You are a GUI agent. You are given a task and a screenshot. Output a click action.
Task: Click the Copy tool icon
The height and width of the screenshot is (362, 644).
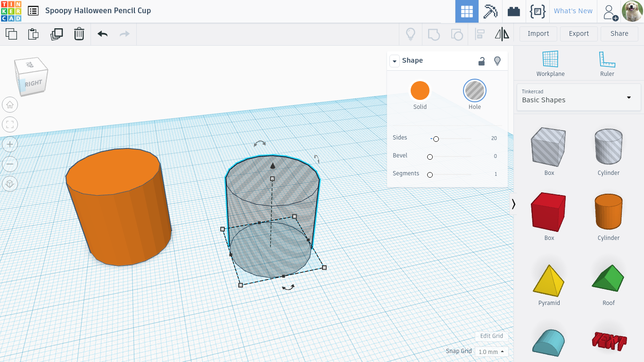coord(11,34)
